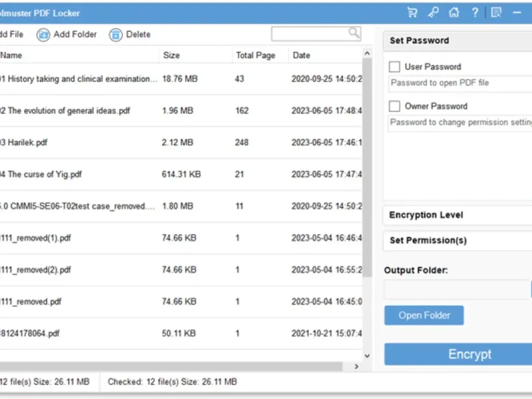532x399 pixels.
Task: Sort files by Size column header
Action: (x=172, y=55)
